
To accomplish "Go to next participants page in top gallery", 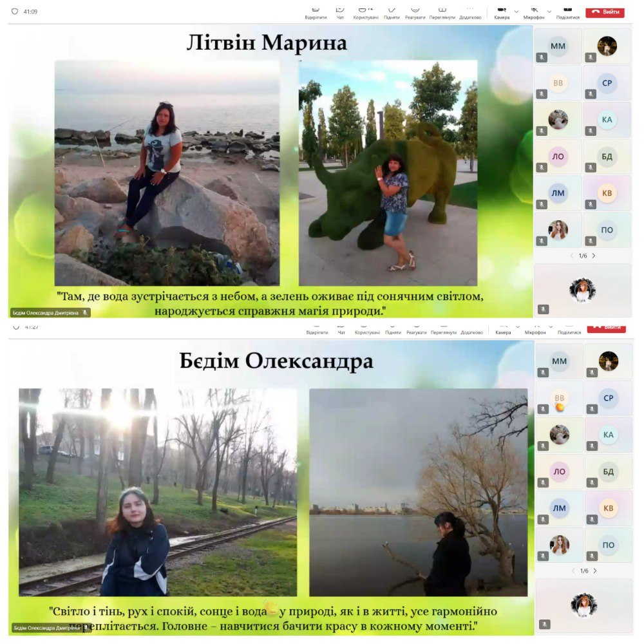I will click(x=594, y=256).
